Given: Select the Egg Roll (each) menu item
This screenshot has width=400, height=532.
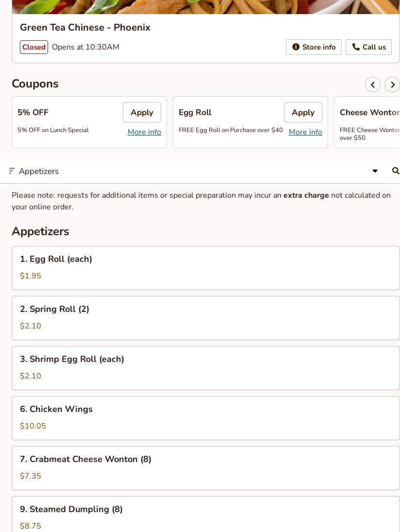Looking at the screenshot, I should 205,268.
